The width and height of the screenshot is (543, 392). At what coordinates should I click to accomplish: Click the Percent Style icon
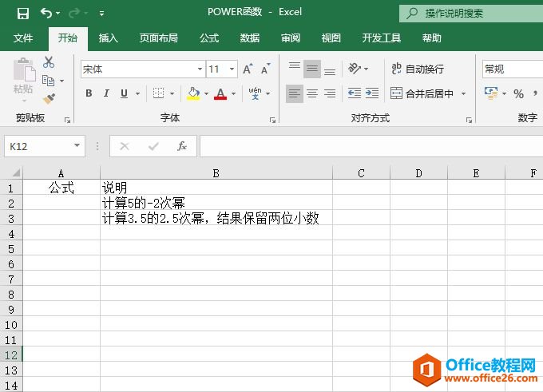coord(518,93)
